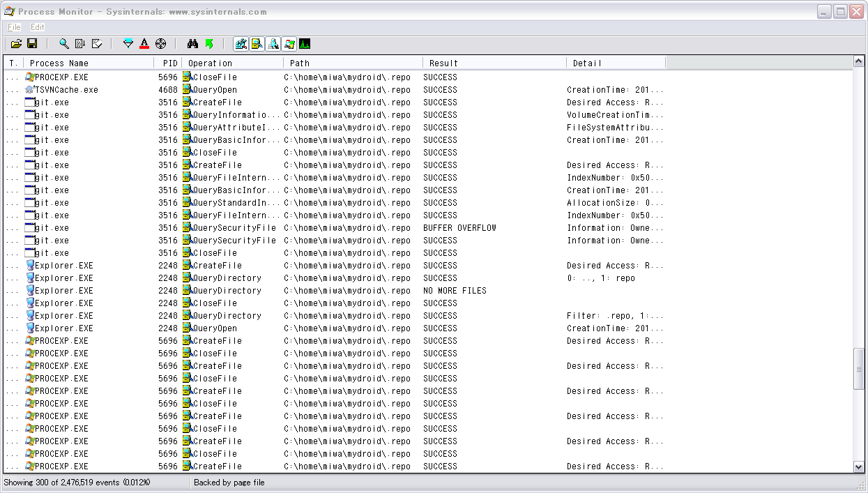Toggle Show Registry Activity button
The image size is (868, 493).
[x=241, y=44]
